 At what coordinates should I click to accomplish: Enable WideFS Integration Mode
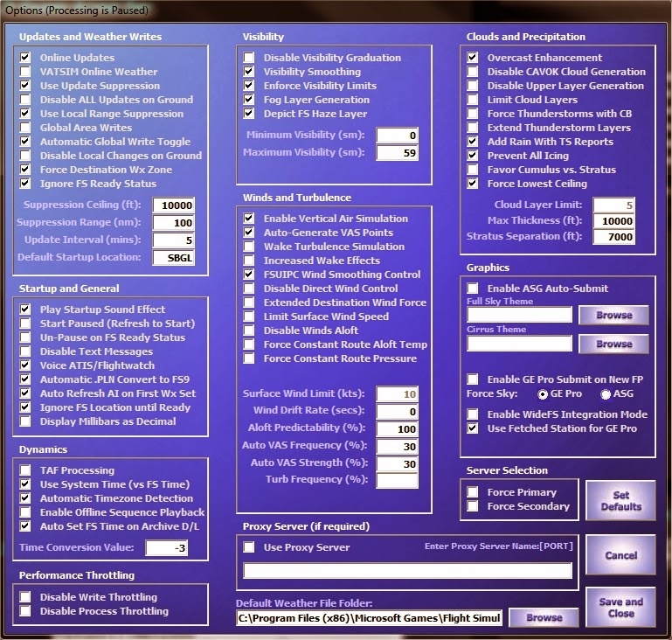click(x=472, y=414)
